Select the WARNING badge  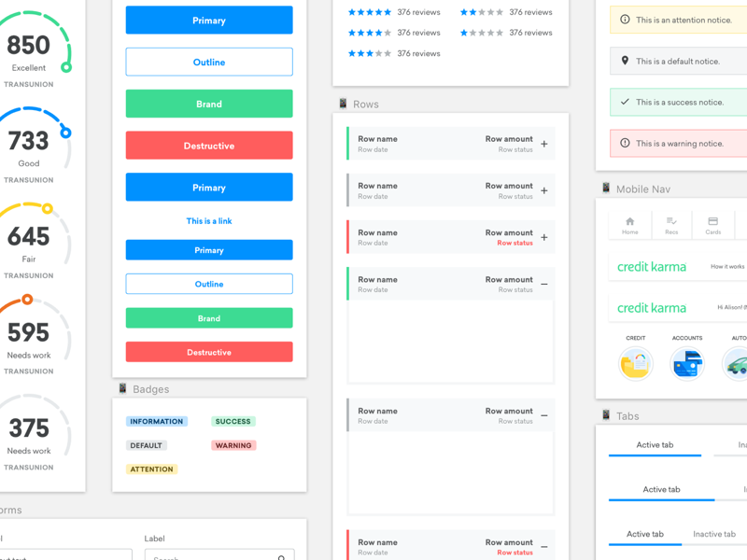(x=233, y=445)
